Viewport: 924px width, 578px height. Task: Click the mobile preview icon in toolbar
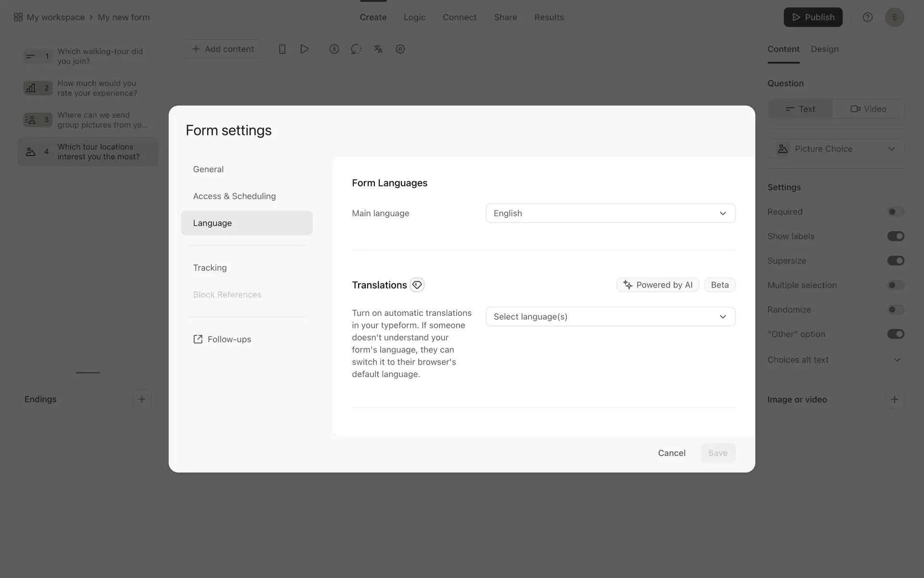(282, 49)
